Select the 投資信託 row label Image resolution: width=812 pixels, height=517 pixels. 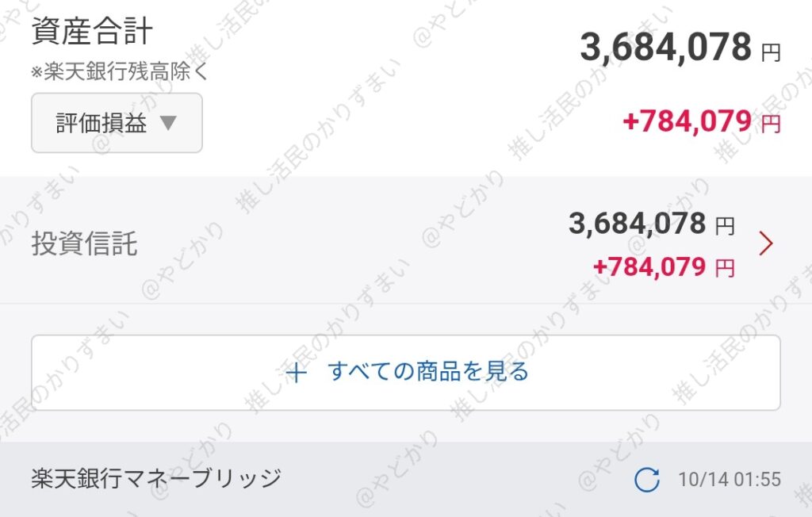[84, 243]
